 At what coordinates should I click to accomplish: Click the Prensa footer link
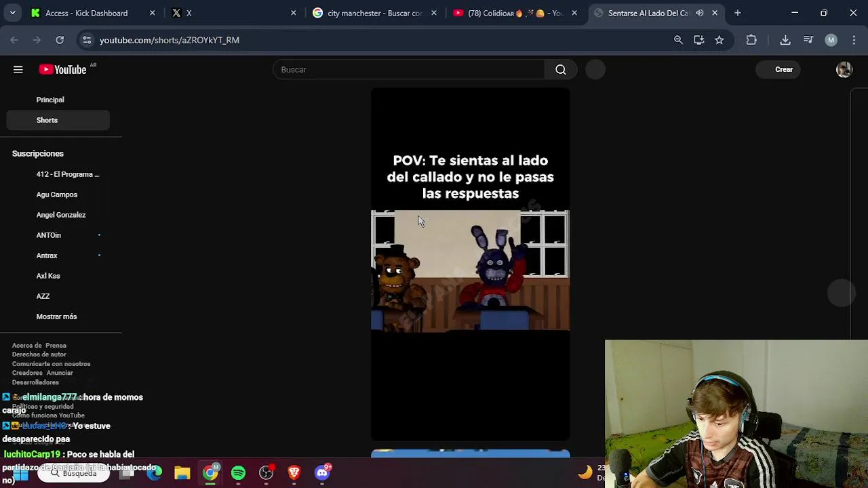click(x=56, y=346)
